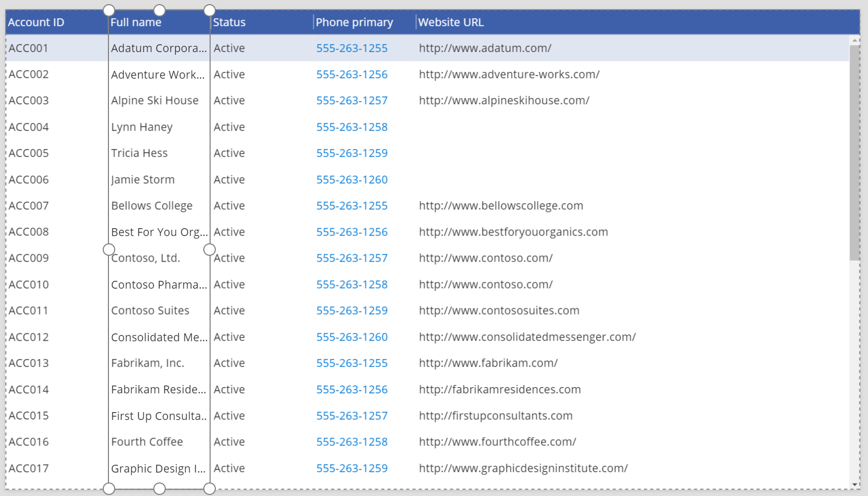
Task: Click the graphicdesigninstitute.com website URL
Action: point(523,468)
